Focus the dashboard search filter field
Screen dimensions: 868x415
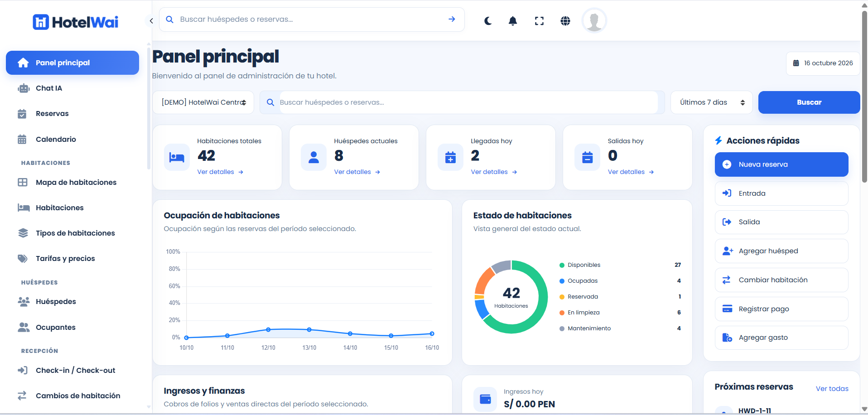click(x=468, y=102)
